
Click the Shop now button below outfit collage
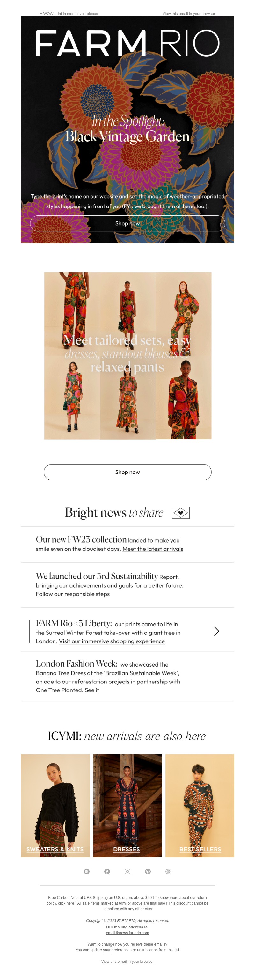click(x=127, y=472)
